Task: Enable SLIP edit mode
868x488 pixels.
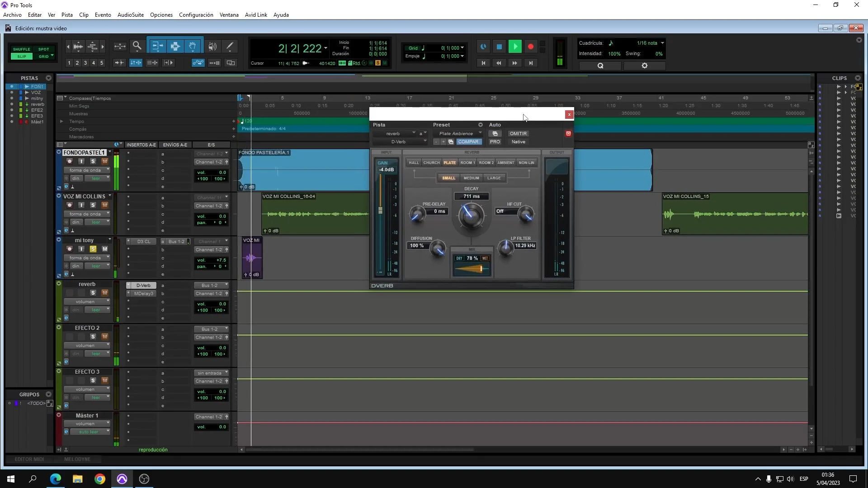Action: click(22, 56)
